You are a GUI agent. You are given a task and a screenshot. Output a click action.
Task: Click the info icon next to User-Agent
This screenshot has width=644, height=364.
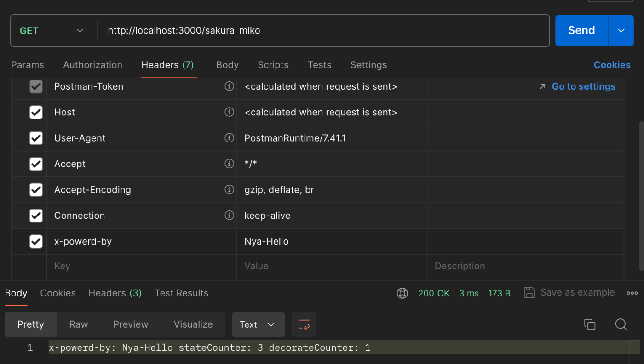[x=229, y=138]
